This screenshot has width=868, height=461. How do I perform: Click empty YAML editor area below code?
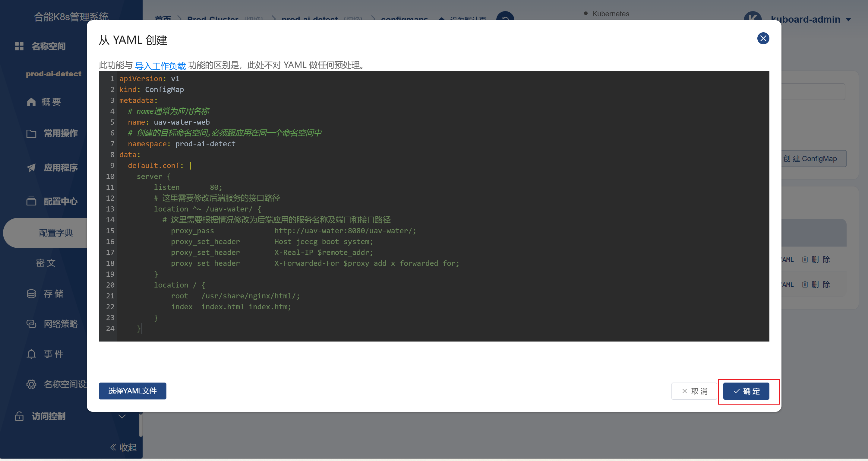click(443, 337)
